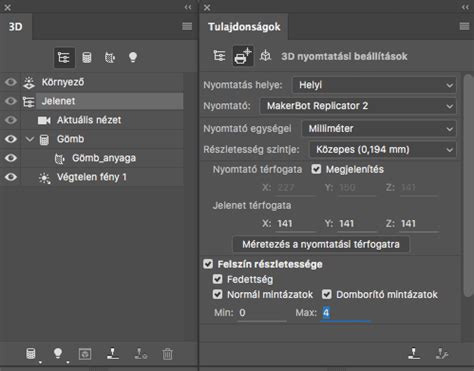Click Méretezés a nyomtatási térfogatra button
474x371 pixels.
click(321, 244)
